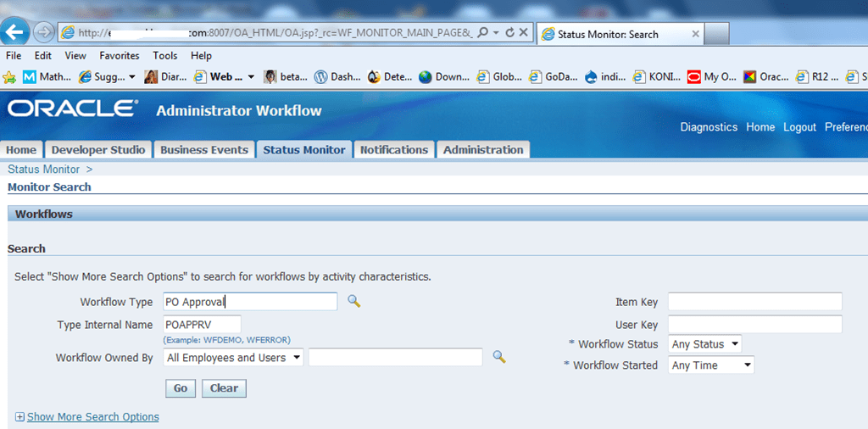This screenshot has width=868, height=429.
Task: Open the Workflow Started dropdown
Action: pyautogui.click(x=711, y=365)
